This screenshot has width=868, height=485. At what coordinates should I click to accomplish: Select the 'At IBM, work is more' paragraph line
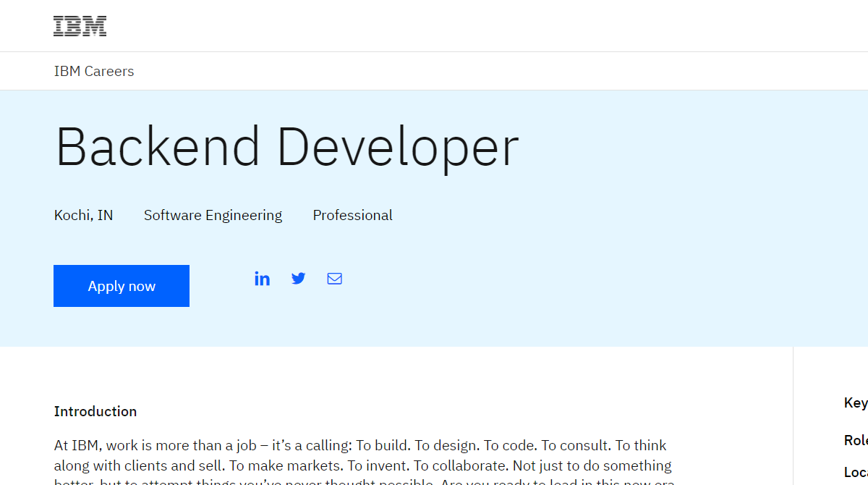click(x=360, y=445)
